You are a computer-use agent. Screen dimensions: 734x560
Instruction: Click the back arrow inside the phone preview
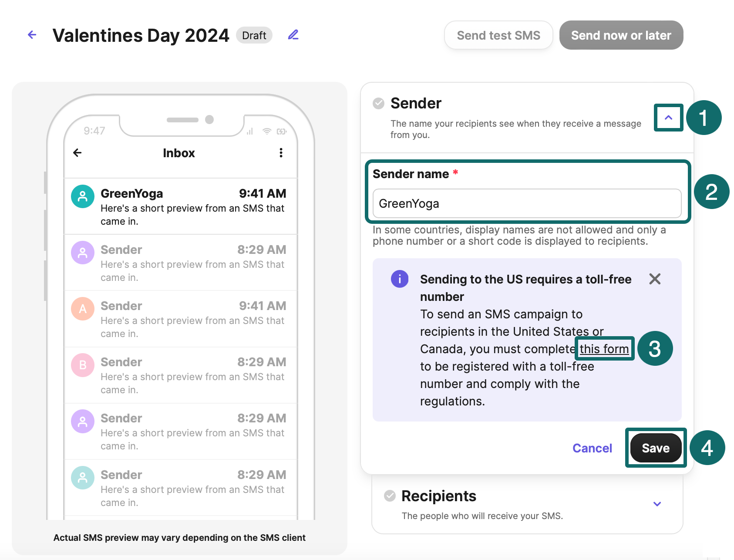point(77,153)
